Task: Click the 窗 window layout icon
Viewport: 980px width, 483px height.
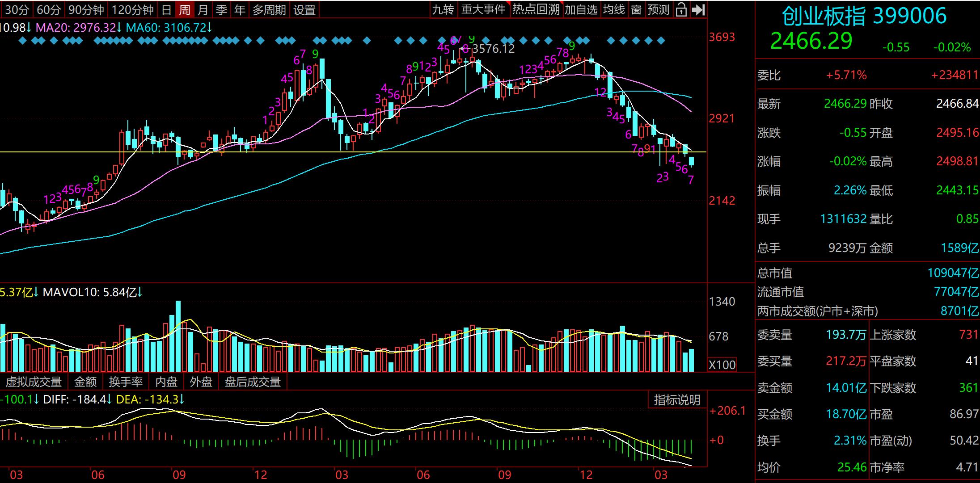Action: pos(636,9)
